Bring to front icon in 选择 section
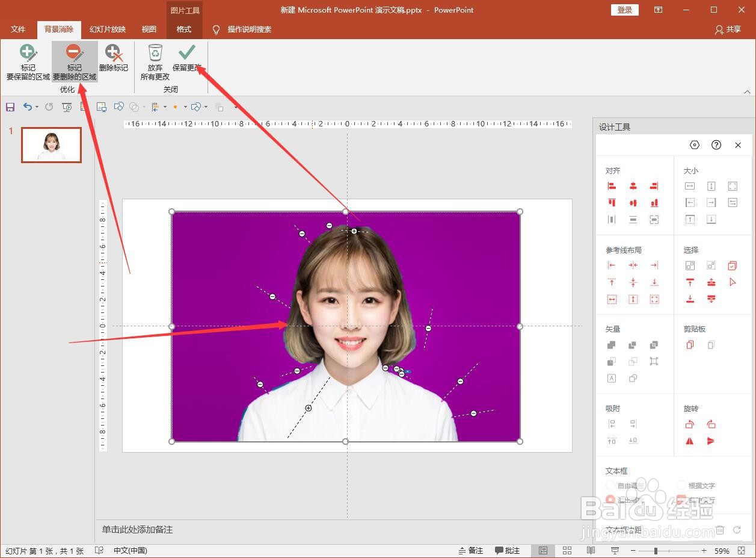 [690, 282]
